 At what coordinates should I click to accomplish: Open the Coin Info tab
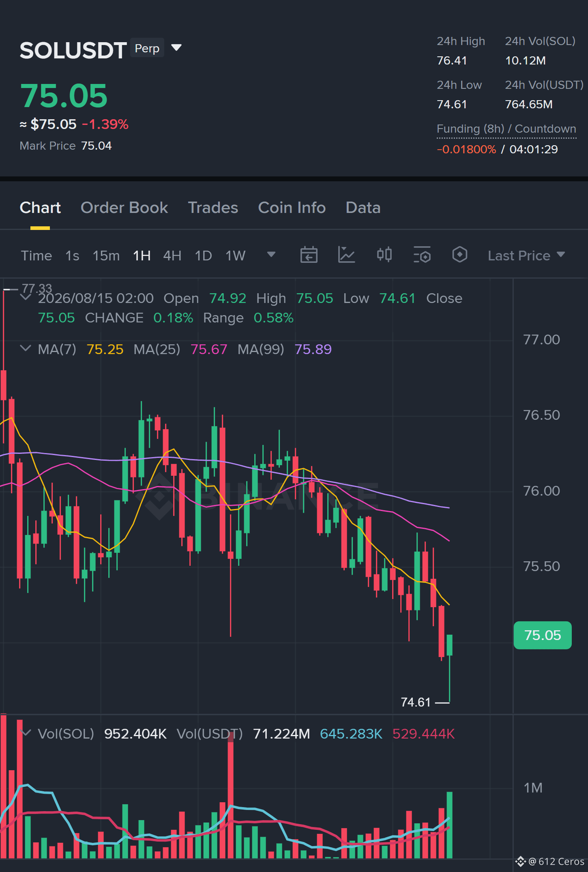tap(292, 208)
